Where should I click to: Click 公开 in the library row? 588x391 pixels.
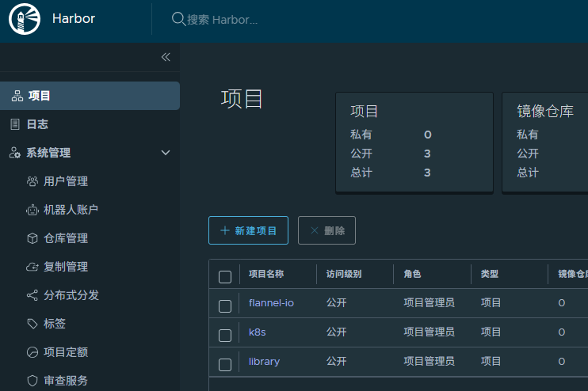336,361
